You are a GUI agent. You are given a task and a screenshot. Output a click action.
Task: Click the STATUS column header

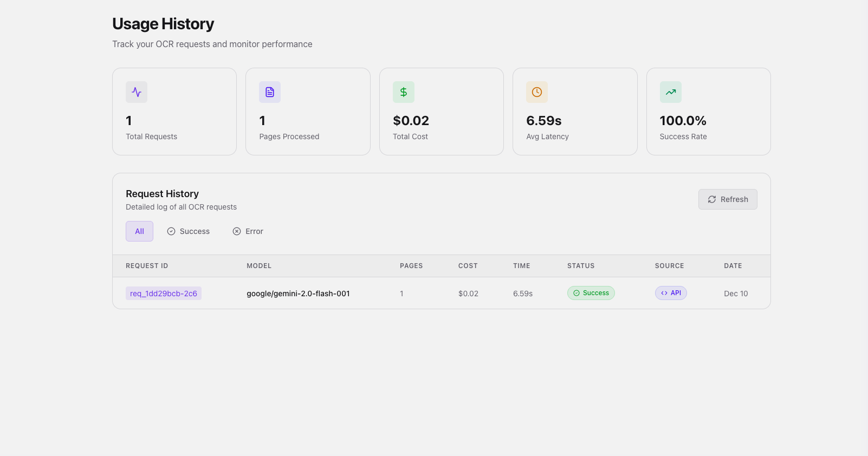pyautogui.click(x=581, y=266)
